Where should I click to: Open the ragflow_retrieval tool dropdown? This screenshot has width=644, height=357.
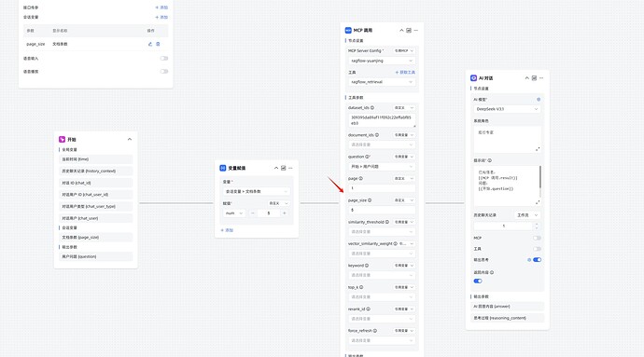pos(382,82)
